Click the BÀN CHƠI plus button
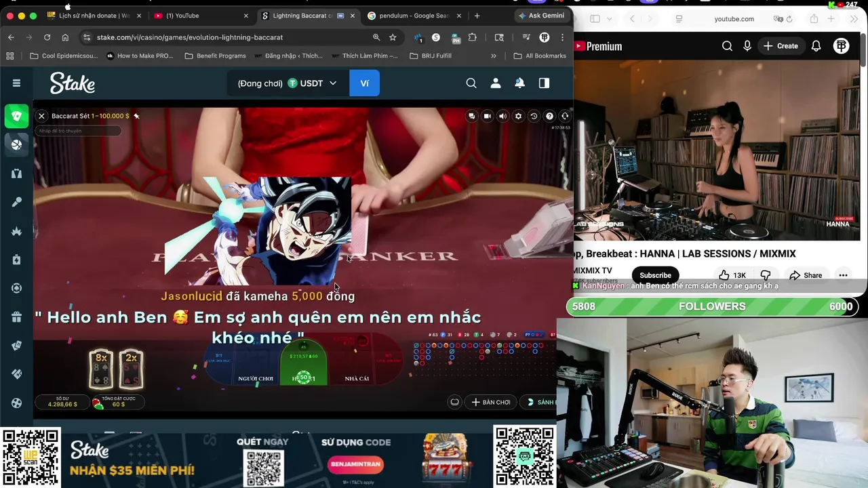Viewport: 868px width, 488px height. pyautogui.click(x=491, y=402)
